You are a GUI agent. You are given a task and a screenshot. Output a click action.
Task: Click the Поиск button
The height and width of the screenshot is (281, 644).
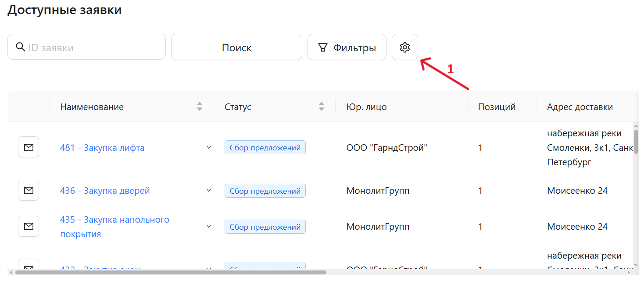click(236, 47)
